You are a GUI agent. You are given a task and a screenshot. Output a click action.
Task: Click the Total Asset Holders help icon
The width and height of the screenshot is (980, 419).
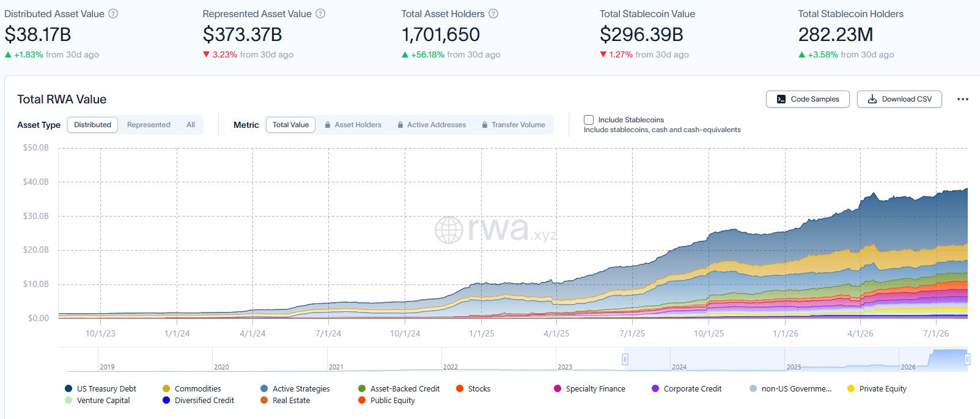pyautogui.click(x=493, y=13)
